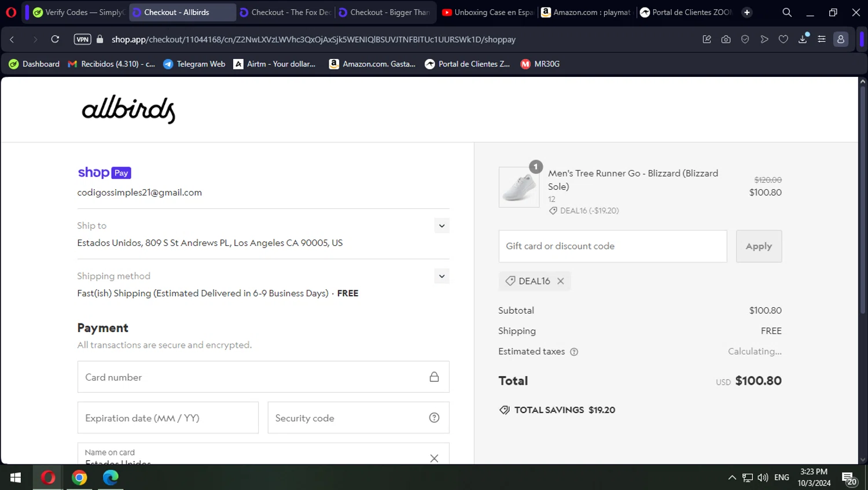The width and height of the screenshot is (868, 490).
Task: Show hidden system tray icons
Action: pos(732,477)
